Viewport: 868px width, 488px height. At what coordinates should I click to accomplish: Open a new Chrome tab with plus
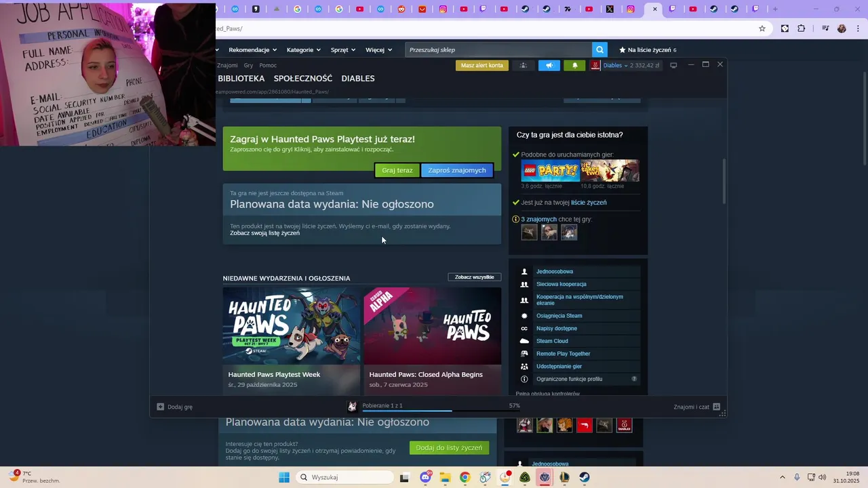pos(775,9)
